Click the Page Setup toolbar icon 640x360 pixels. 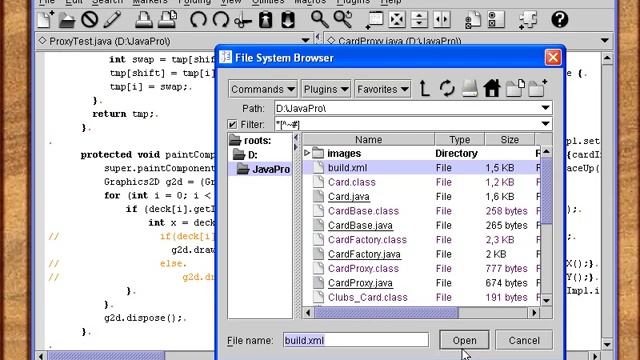coord(167,20)
